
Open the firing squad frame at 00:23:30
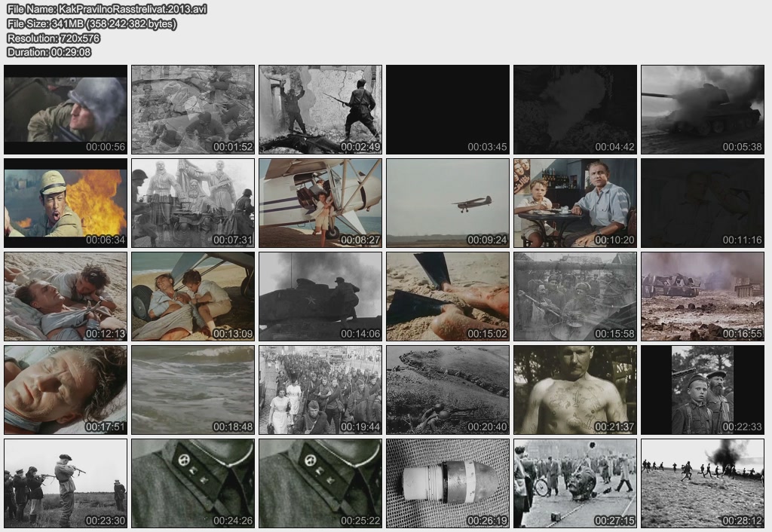click(x=66, y=483)
